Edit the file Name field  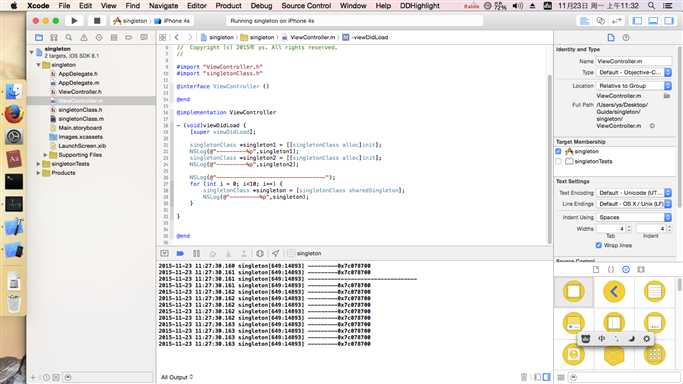click(634, 61)
